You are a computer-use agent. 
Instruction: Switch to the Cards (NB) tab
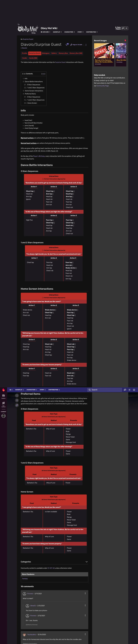[x=33, y=58]
